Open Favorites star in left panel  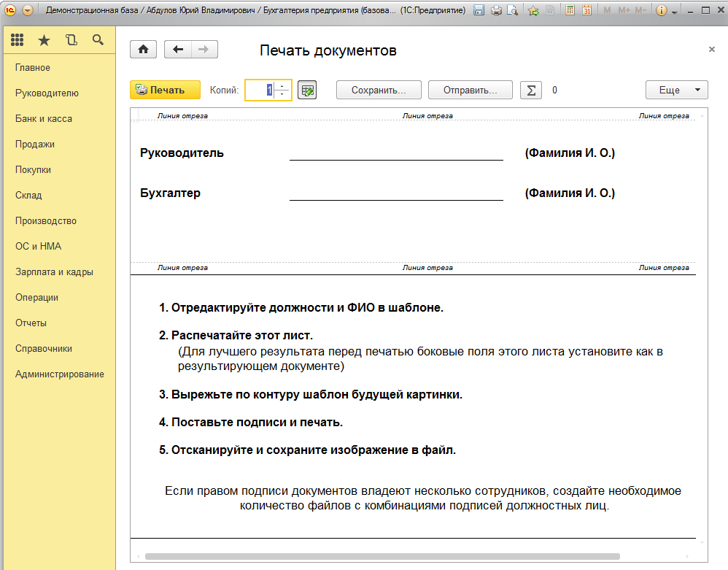click(x=44, y=40)
